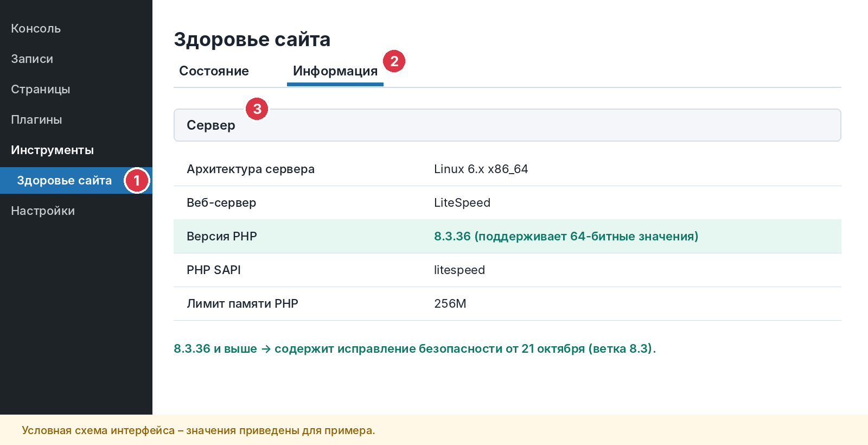Switch to the Состояние tab
This screenshot has height=445, width=868.
[214, 71]
